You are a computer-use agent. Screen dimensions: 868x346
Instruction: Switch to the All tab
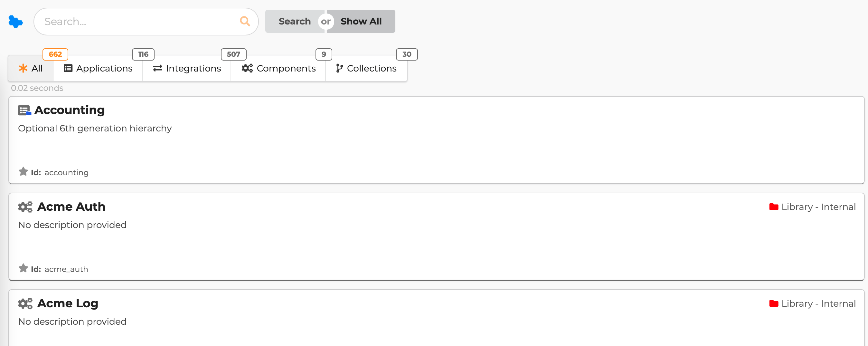click(31, 68)
